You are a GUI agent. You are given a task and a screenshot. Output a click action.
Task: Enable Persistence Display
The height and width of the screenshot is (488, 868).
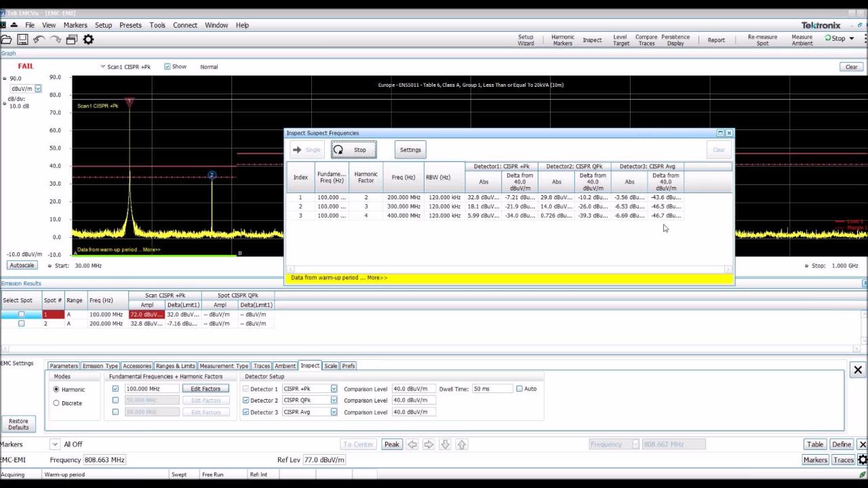[x=675, y=40]
